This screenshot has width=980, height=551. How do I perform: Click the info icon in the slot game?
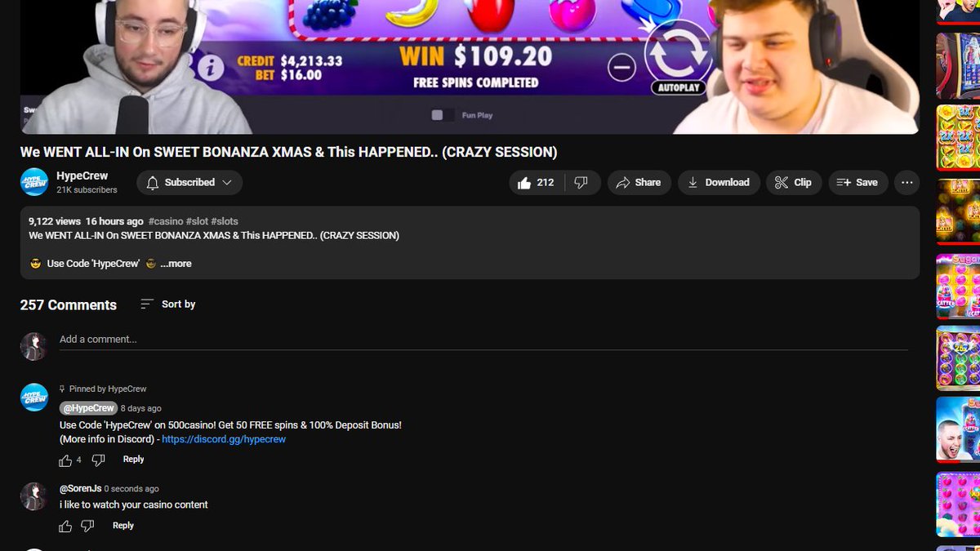(210, 68)
